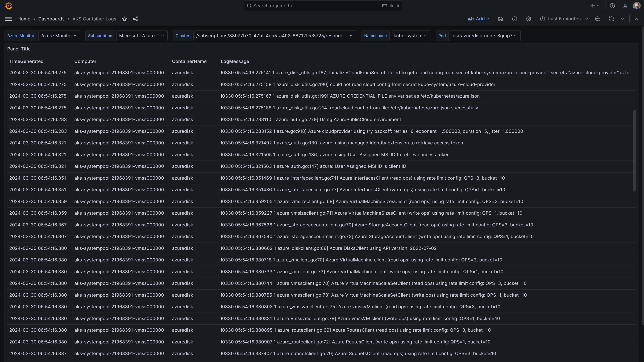Open dashboard insights info icon
Screen dimensions: 644x362
pyautogui.click(x=514, y=19)
